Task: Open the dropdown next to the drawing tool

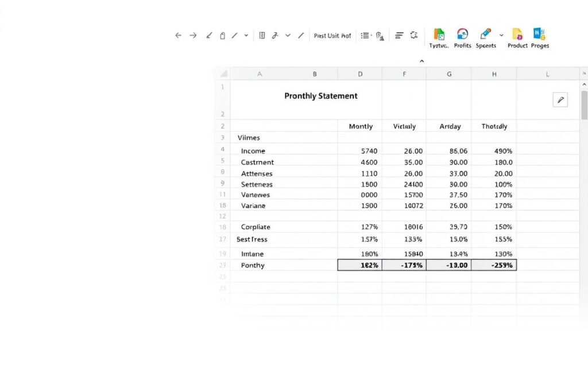Action: [x=245, y=35]
